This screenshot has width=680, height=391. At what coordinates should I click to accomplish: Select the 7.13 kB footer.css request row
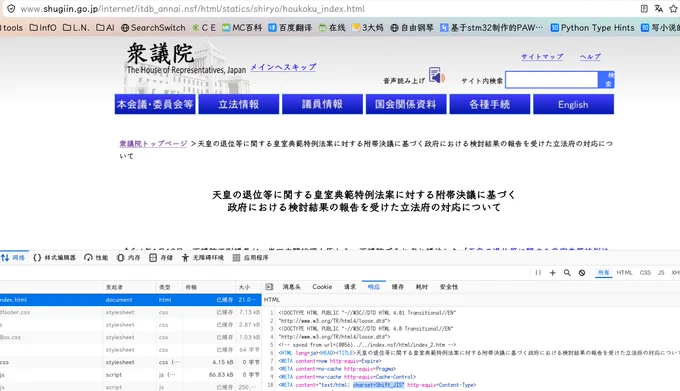click(131, 312)
